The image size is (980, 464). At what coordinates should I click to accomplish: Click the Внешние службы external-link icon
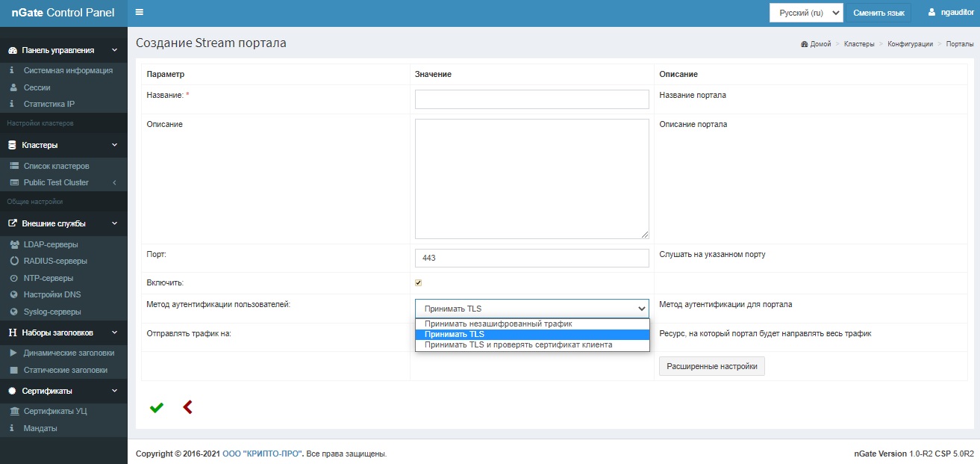tap(13, 223)
